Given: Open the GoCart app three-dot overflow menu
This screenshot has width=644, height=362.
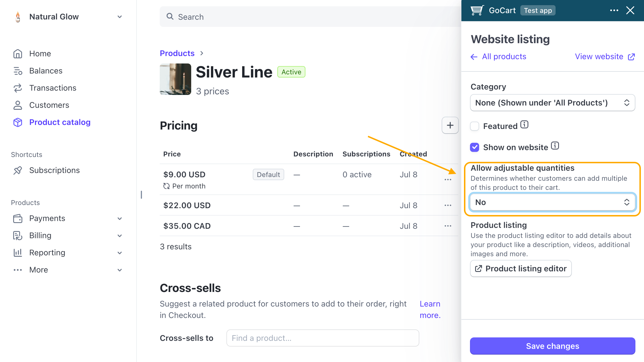Looking at the screenshot, I should click(x=614, y=11).
